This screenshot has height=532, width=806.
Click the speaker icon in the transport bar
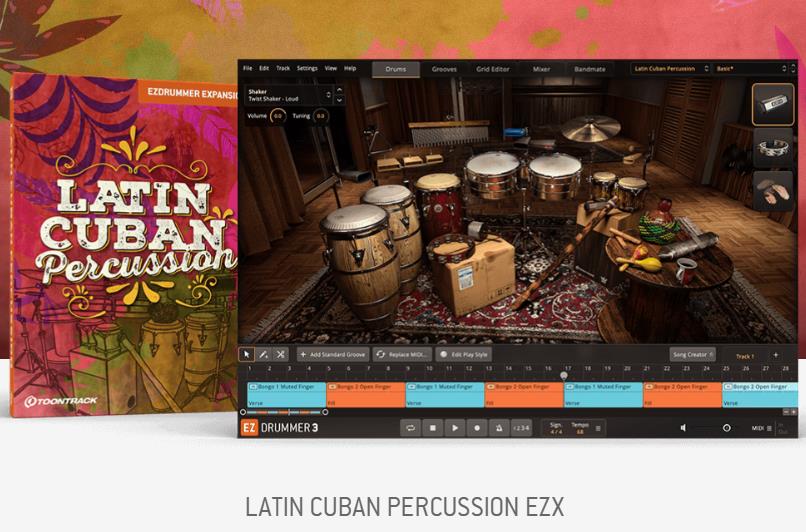(x=683, y=428)
